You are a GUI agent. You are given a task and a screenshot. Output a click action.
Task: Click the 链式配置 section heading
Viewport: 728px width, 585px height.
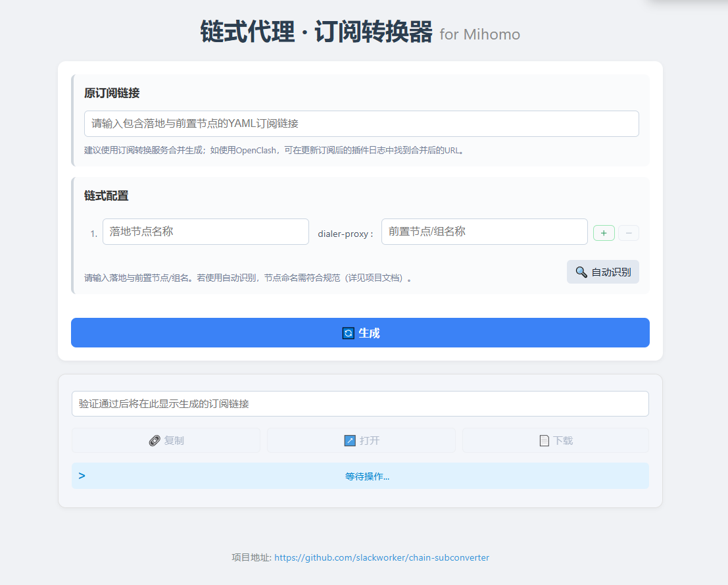click(107, 195)
